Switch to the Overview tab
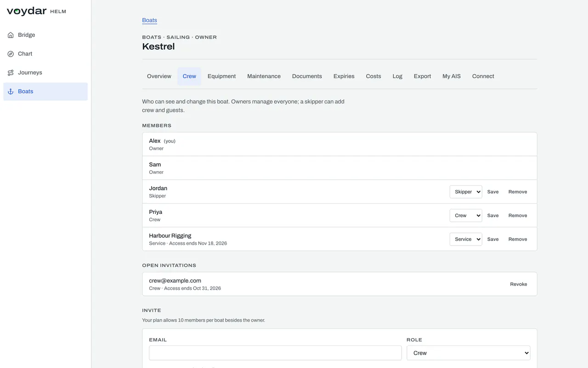 tap(159, 76)
